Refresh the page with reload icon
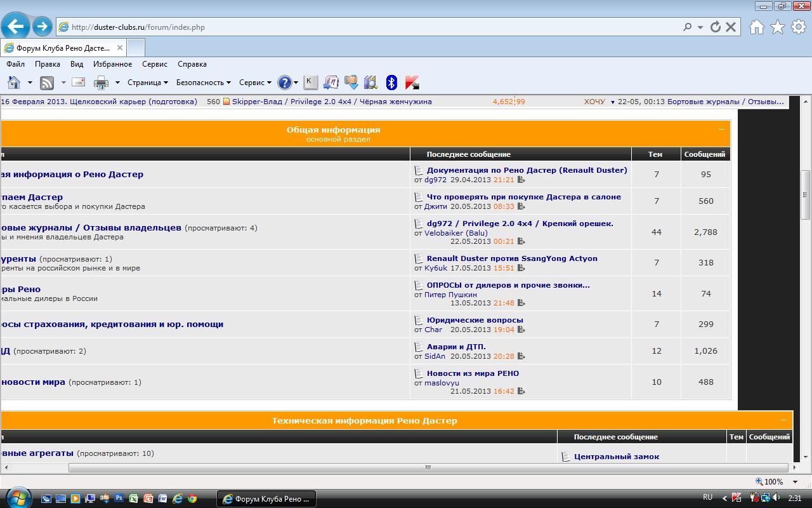Image resolution: width=812 pixels, height=508 pixels. (716, 27)
